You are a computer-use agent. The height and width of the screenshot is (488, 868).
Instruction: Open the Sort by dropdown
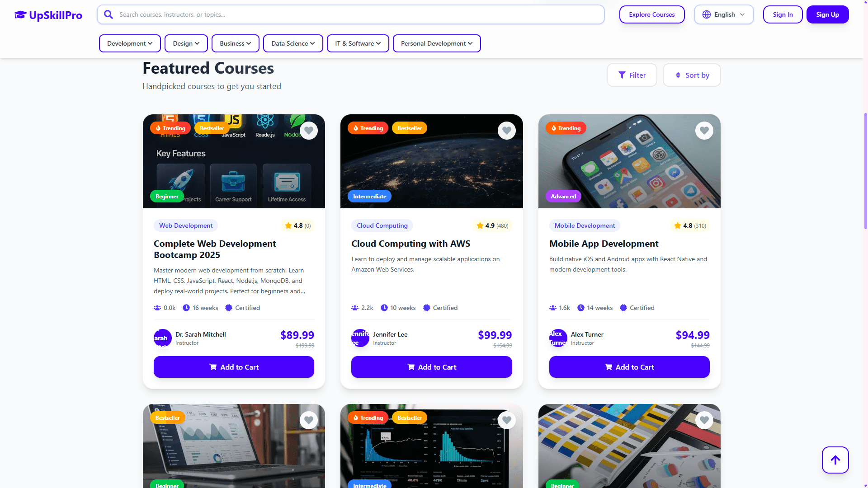(x=692, y=75)
